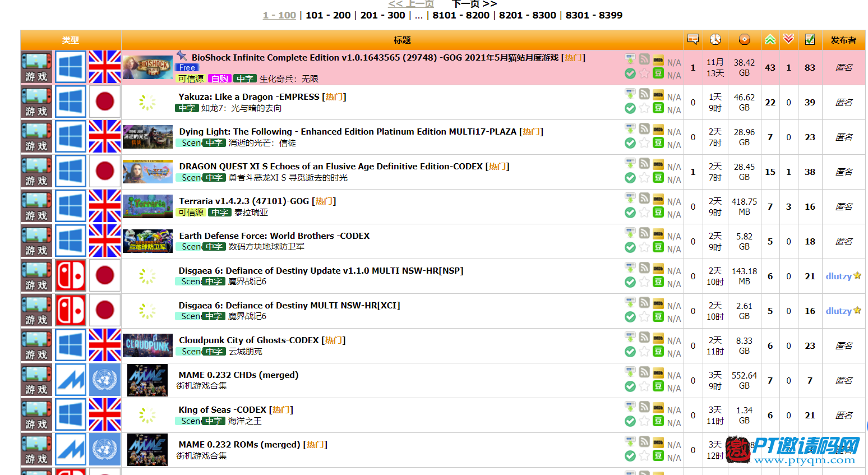Sort by leechers using red down-arrows header icon

pyautogui.click(x=788, y=39)
